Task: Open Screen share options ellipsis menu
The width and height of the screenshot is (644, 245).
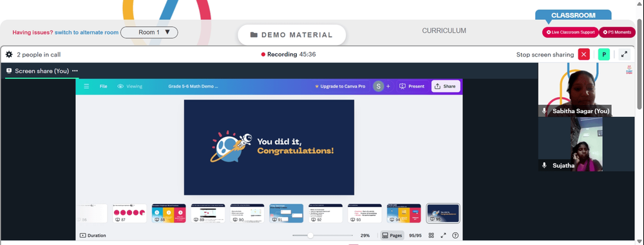Action: [x=75, y=71]
